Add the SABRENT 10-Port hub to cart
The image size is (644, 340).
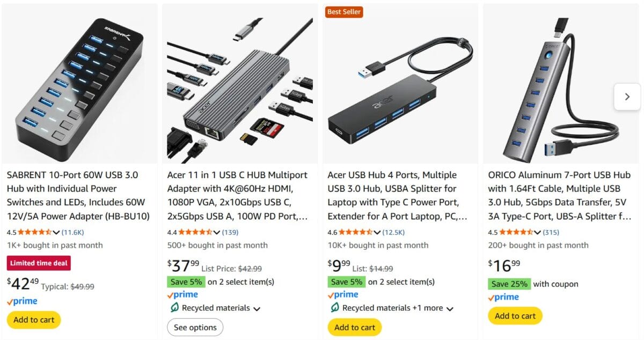tap(33, 320)
